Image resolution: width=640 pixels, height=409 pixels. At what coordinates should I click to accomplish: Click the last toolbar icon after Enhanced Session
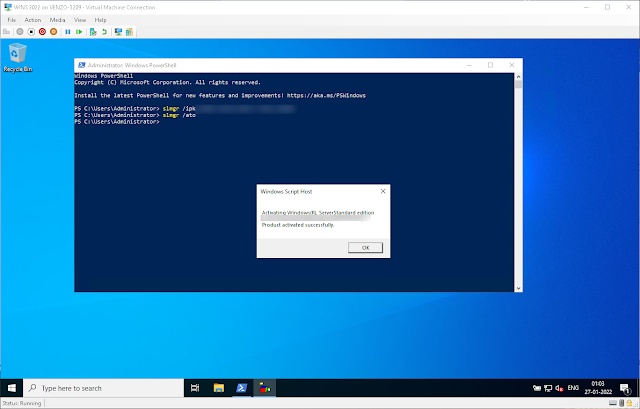pyautogui.click(x=129, y=32)
